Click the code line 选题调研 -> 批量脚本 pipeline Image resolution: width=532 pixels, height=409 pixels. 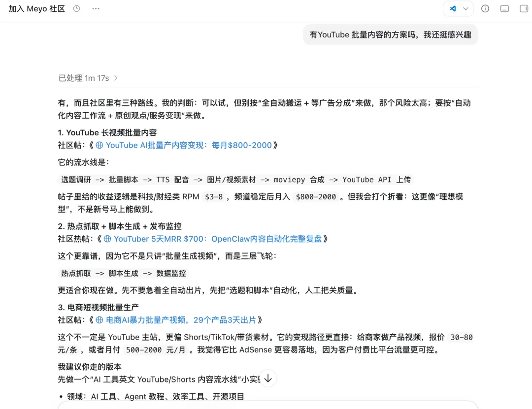(x=236, y=180)
